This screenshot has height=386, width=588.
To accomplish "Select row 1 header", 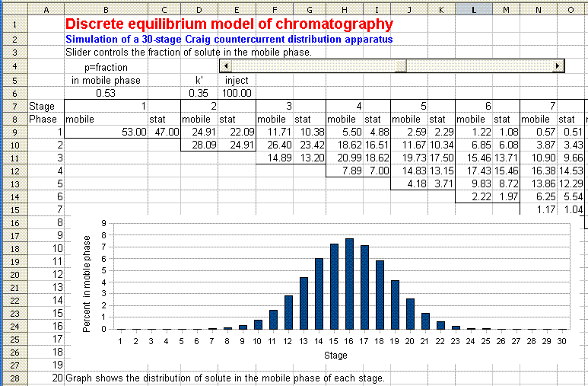I will 14,24.
